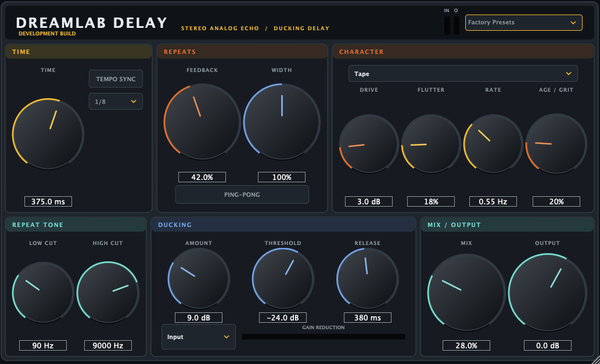Click the AGE / GRIT knob
Viewport: 600px width, 364px height.
pos(556,144)
